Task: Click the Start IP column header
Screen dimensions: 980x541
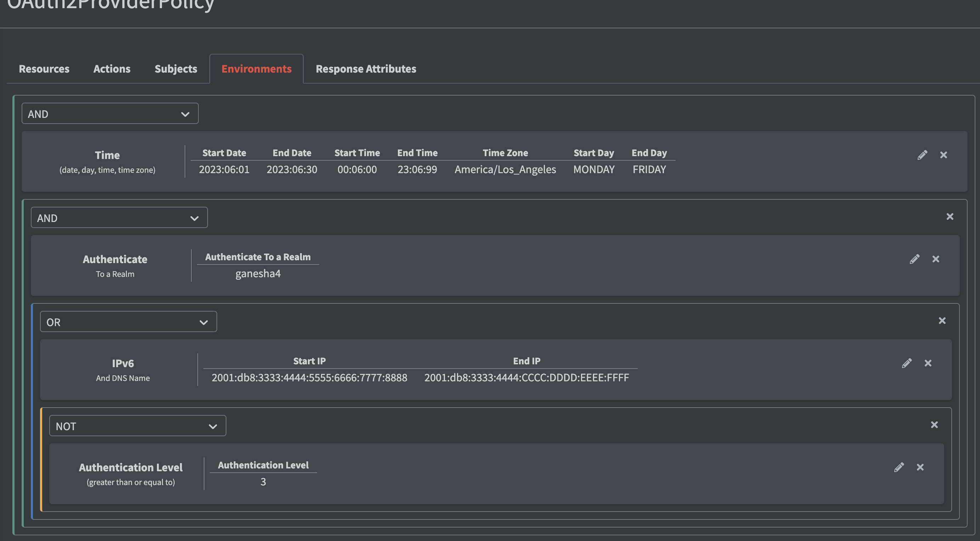Action: [x=309, y=361]
